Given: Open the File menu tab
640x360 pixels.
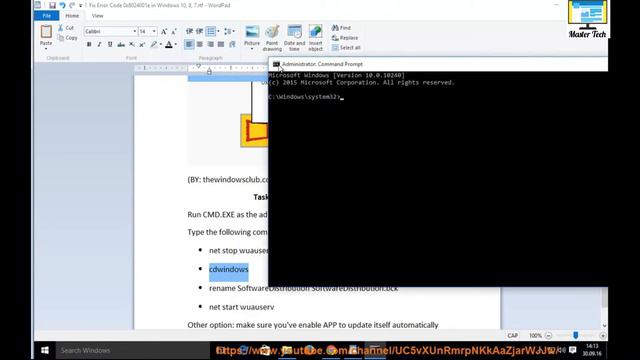Looking at the screenshot, I should tap(47, 16).
